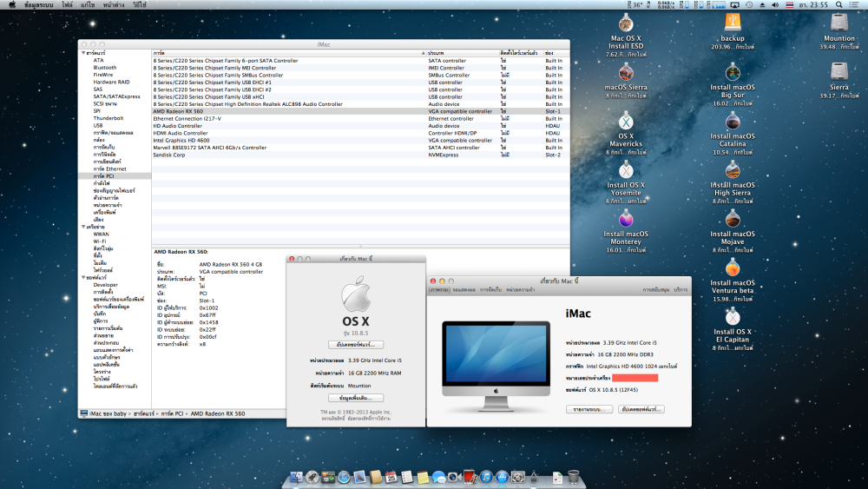Open the third menu bar item after the app name
868x489 pixels.
pos(114,4)
